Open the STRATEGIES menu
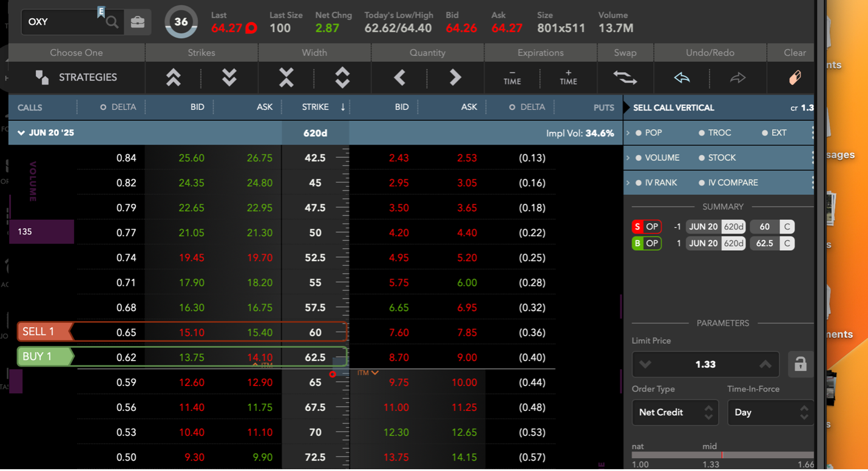 [76, 78]
